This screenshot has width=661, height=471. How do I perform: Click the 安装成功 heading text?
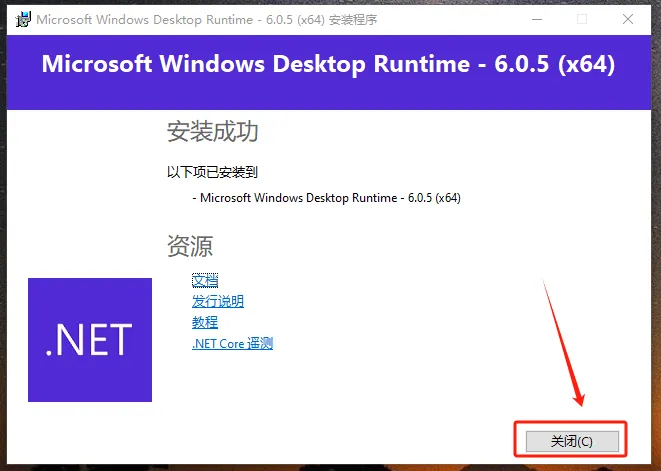tap(212, 132)
